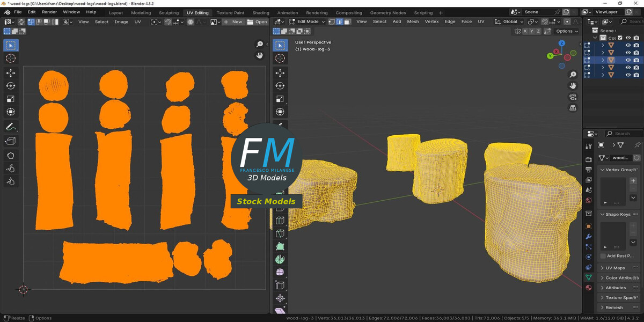Open the Modifiers wrench properties tab
Viewport: 644px width, 322px height.
point(589,236)
